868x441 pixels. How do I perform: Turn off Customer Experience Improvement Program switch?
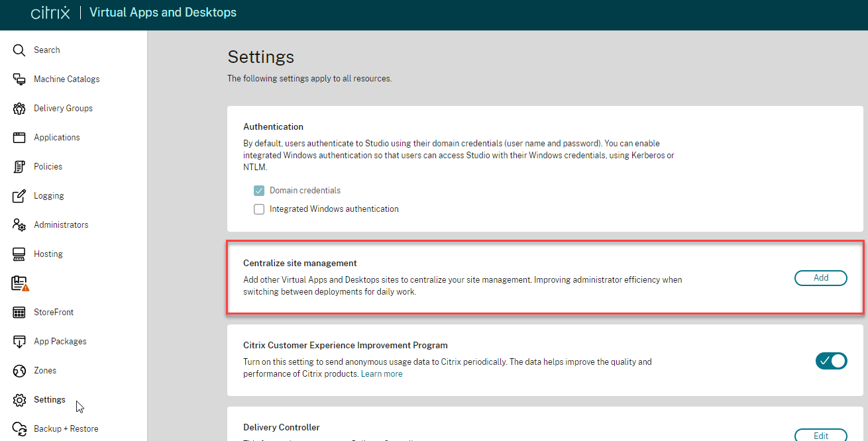(x=832, y=361)
